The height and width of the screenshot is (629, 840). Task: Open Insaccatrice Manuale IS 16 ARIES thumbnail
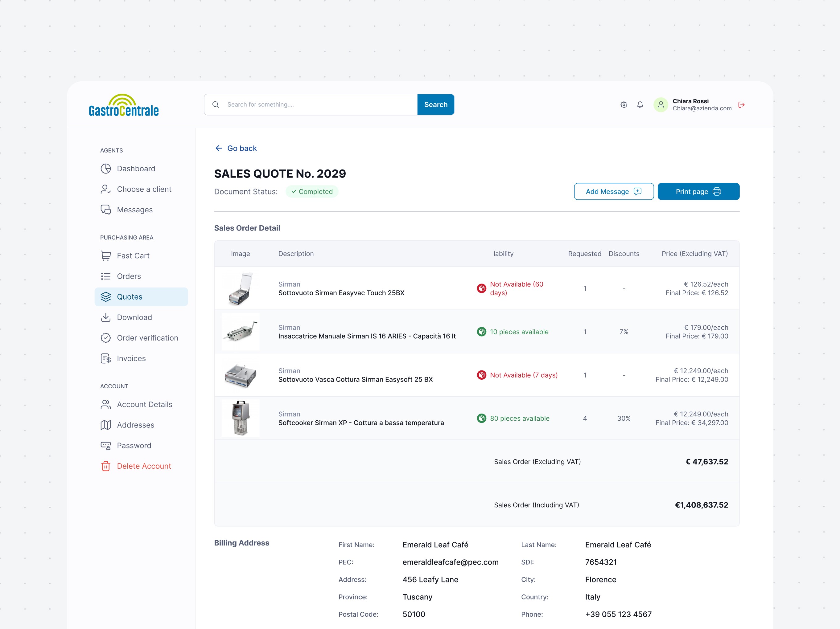(x=241, y=332)
